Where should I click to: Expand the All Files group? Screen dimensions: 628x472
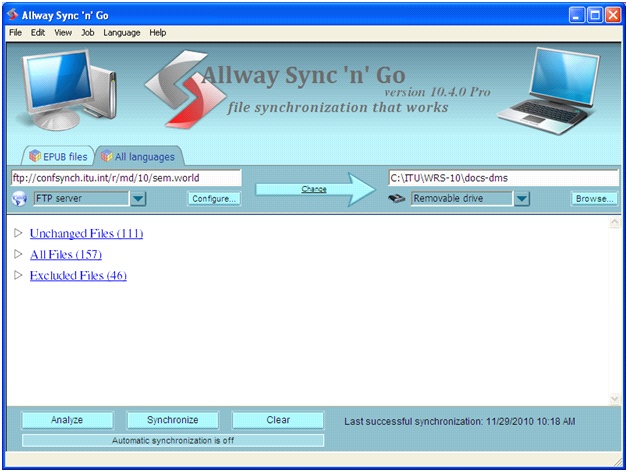[x=18, y=254]
